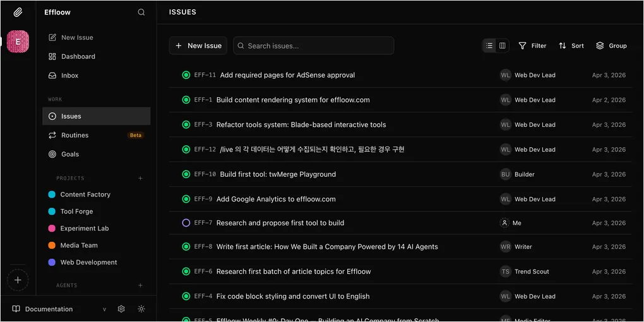Screen dimensions: 644x322
Task: Open the Filter options
Action: 532,45
